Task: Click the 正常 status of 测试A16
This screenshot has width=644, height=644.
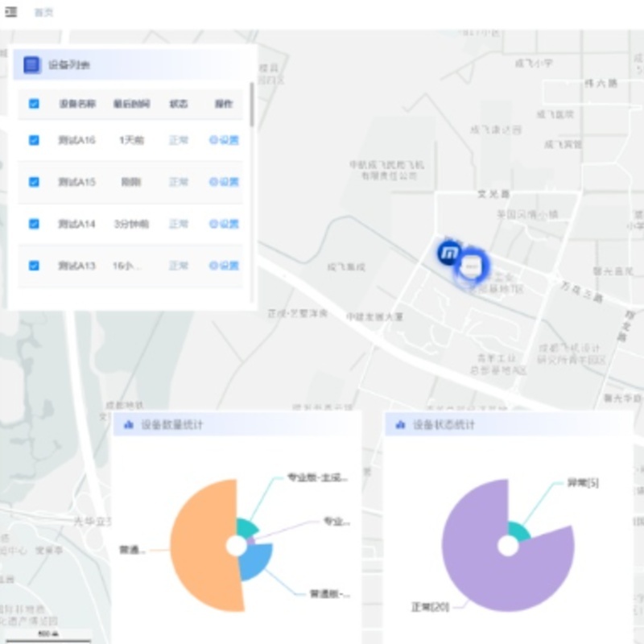Action: (179, 140)
